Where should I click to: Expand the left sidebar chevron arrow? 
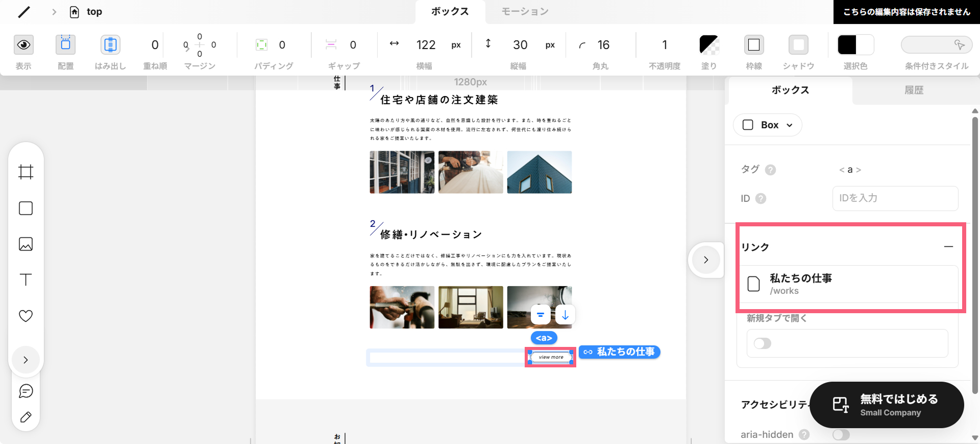26,360
